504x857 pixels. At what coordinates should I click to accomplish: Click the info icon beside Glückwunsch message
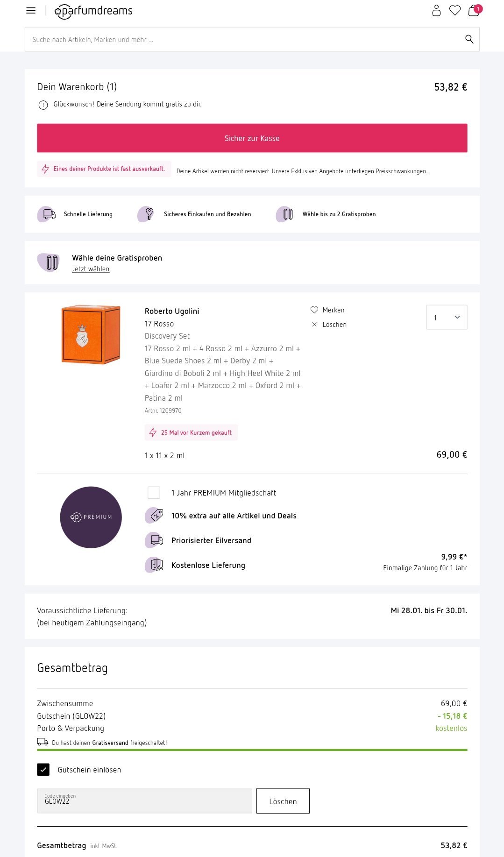coord(43,105)
